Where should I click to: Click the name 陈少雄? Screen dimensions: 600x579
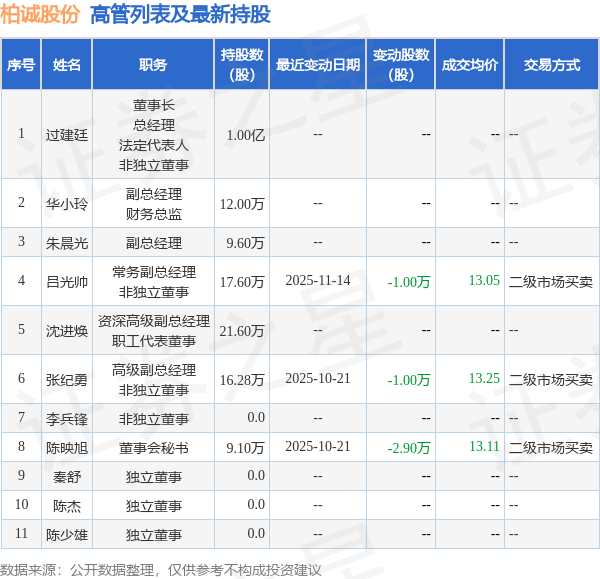click(67, 535)
